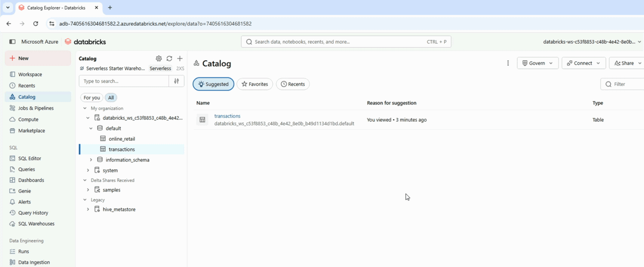This screenshot has height=267, width=644.
Task: Click the global search box
Action: [x=346, y=42]
